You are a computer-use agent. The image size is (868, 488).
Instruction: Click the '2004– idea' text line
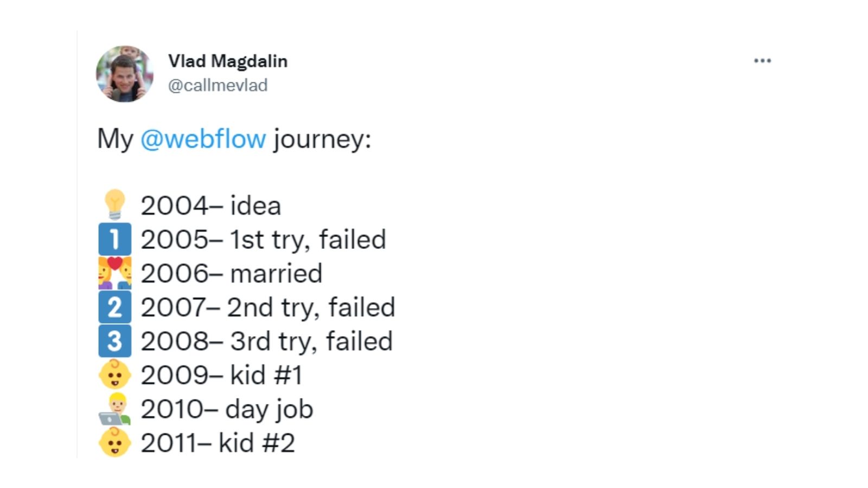point(211,206)
